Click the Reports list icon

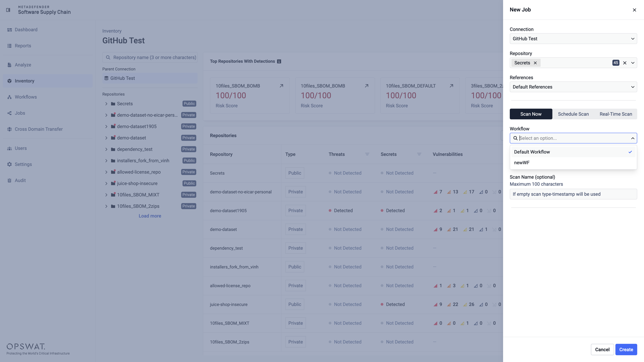[9, 46]
